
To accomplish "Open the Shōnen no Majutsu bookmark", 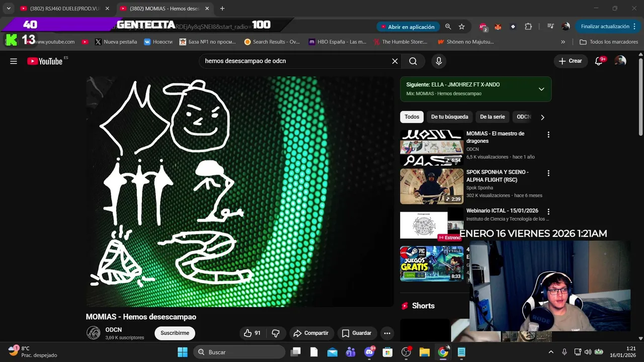I will tap(465, 42).
